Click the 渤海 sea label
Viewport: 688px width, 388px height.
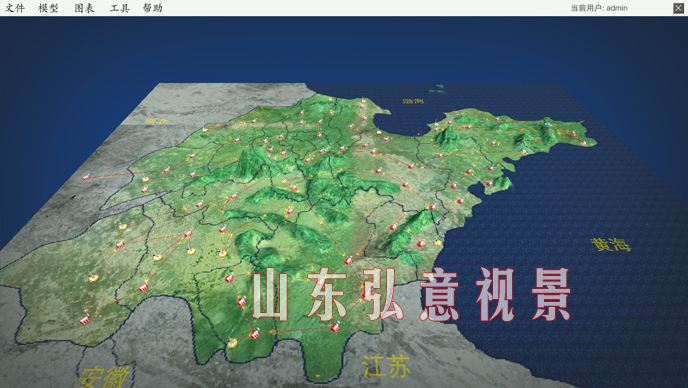pyautogui.click(x=413, y=101)
